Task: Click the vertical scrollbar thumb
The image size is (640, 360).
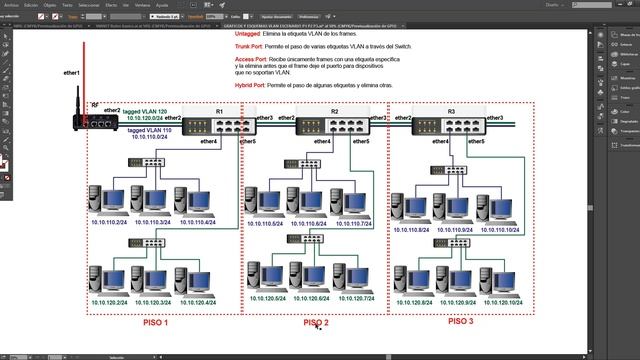Action: [x=590, y=208]
